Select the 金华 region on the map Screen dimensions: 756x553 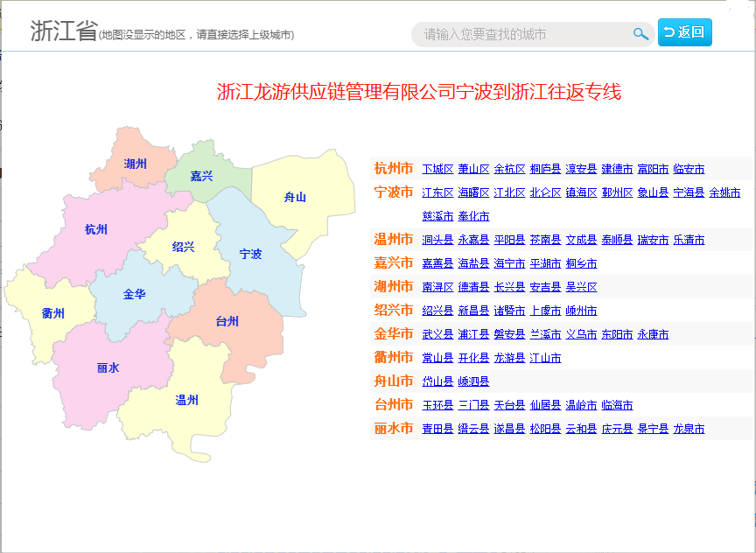tap(134, 294)
